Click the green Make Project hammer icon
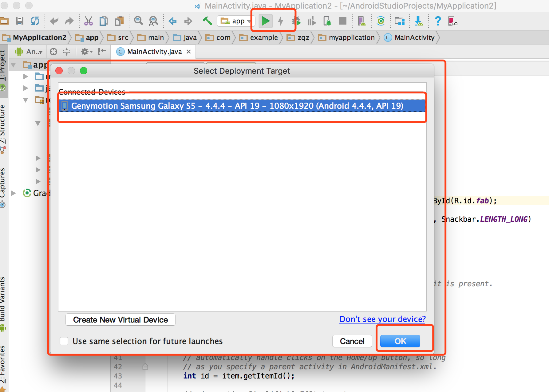 (207, 21)
